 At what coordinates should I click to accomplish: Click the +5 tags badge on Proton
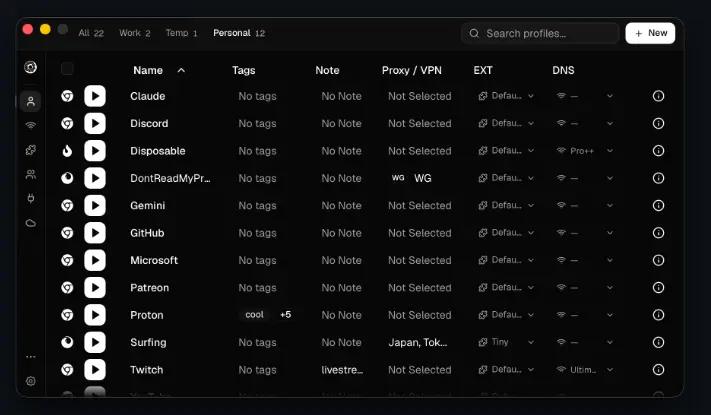(x=286, y=315)
